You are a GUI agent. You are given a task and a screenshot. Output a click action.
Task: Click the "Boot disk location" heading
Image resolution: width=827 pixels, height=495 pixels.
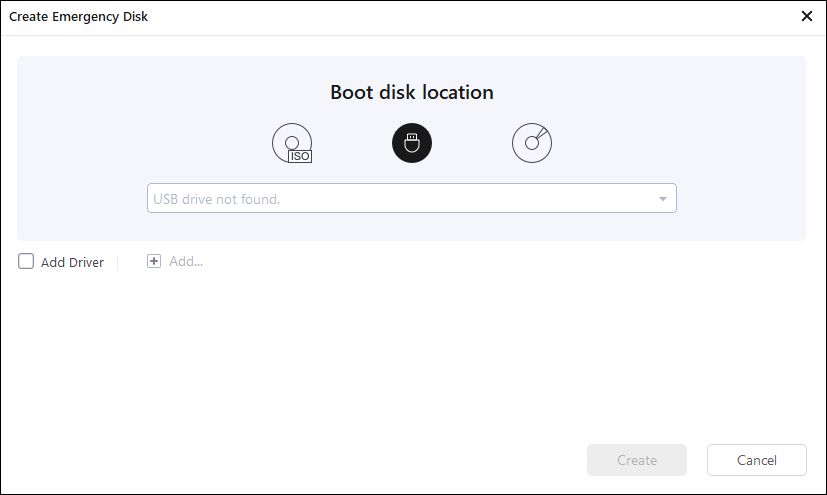click(x=412, y=92)
